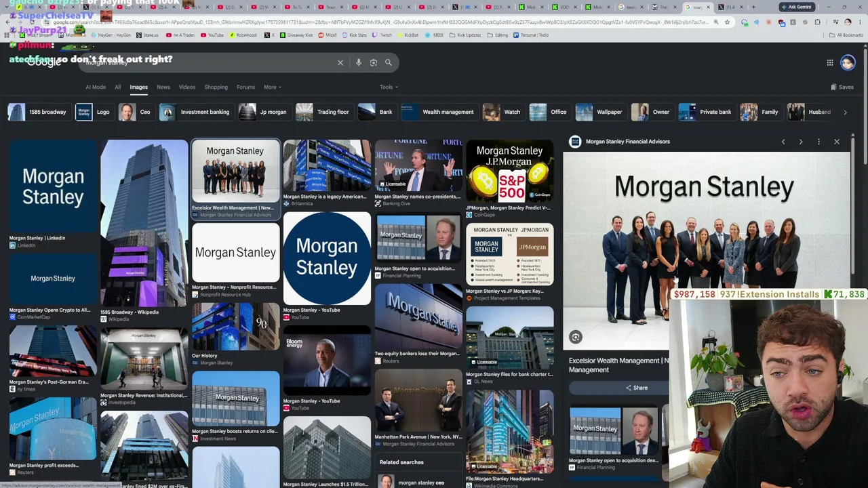Open the Kick Updates bookmark folder

point(465,35)
